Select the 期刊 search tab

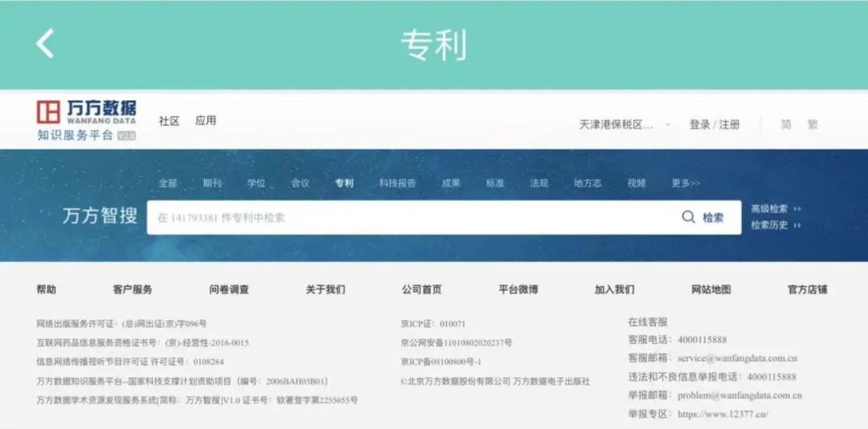(212, 183)
